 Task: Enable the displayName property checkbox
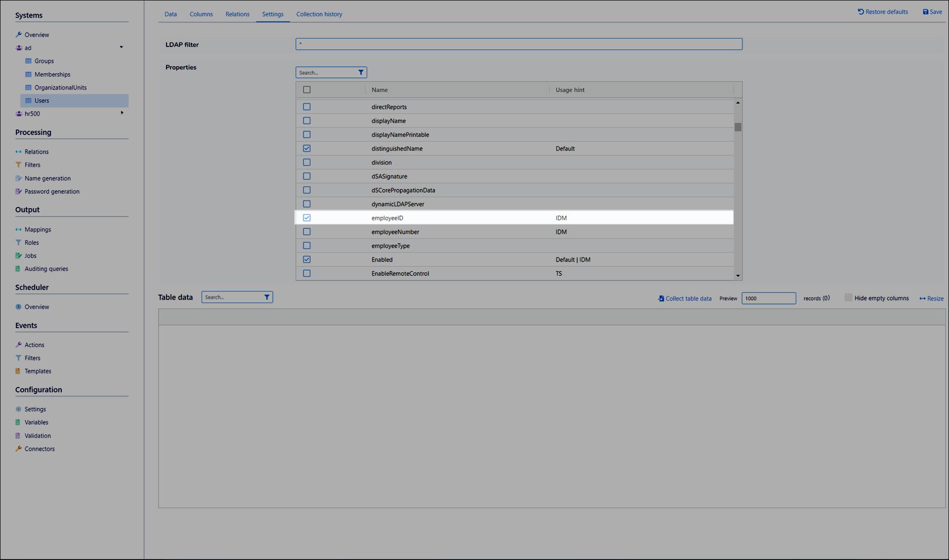[x=307, y=121]
